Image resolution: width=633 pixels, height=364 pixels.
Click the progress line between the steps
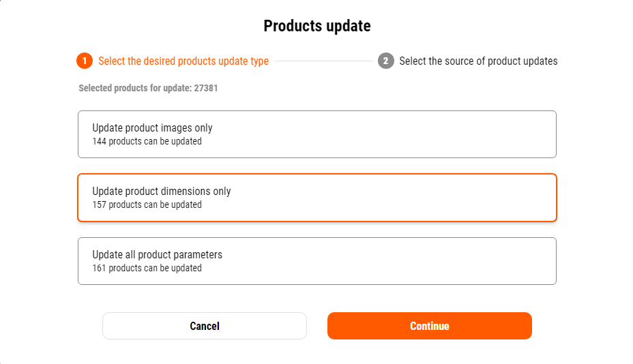click(x=323, y=61)
